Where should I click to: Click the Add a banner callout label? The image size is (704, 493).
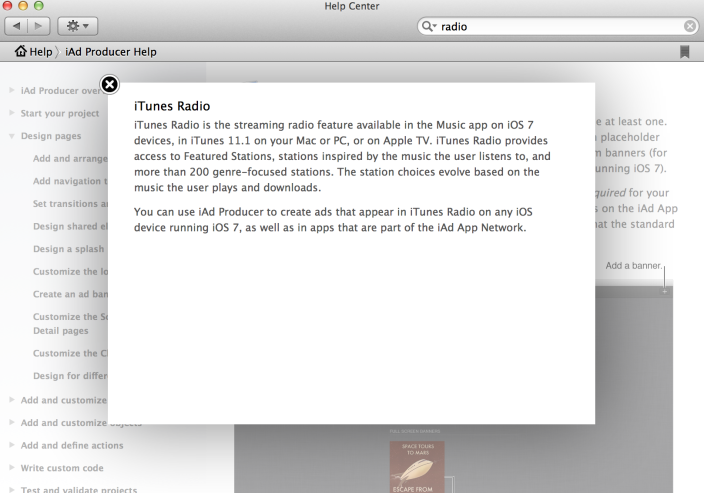634,265
